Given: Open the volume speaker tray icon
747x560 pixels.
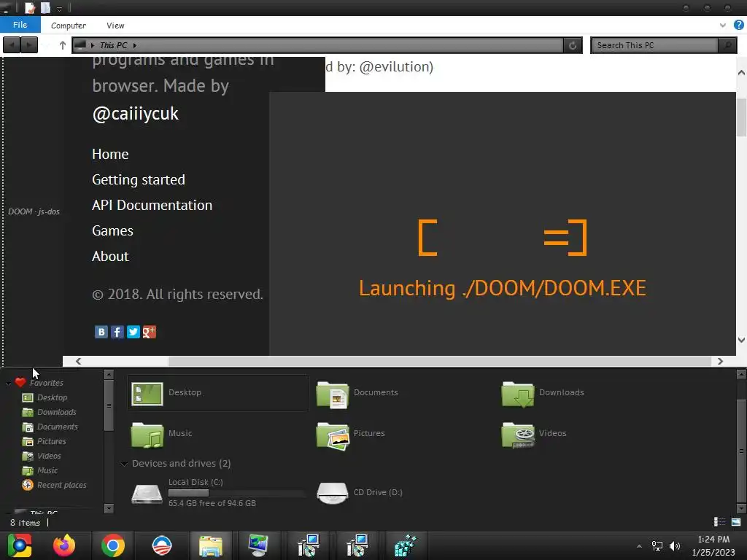Looking at the screenshot, I should point(675,546).
